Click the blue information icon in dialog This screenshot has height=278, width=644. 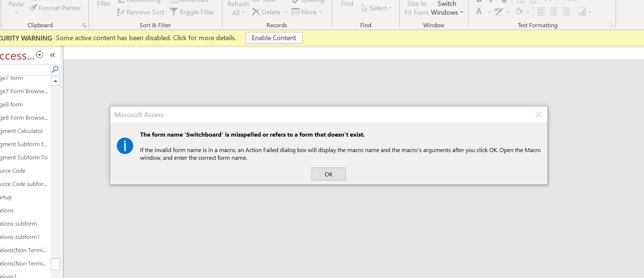point(125,146)
